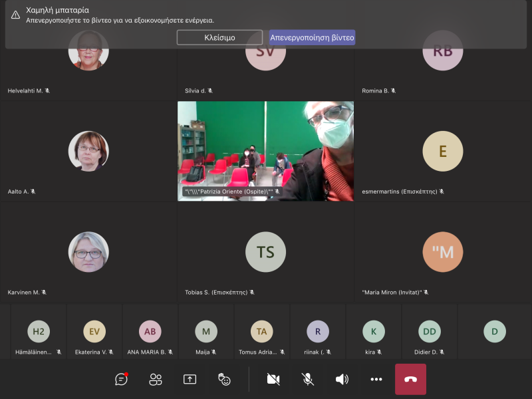
Task: Open the more options menu
Action: coord(376,379)
